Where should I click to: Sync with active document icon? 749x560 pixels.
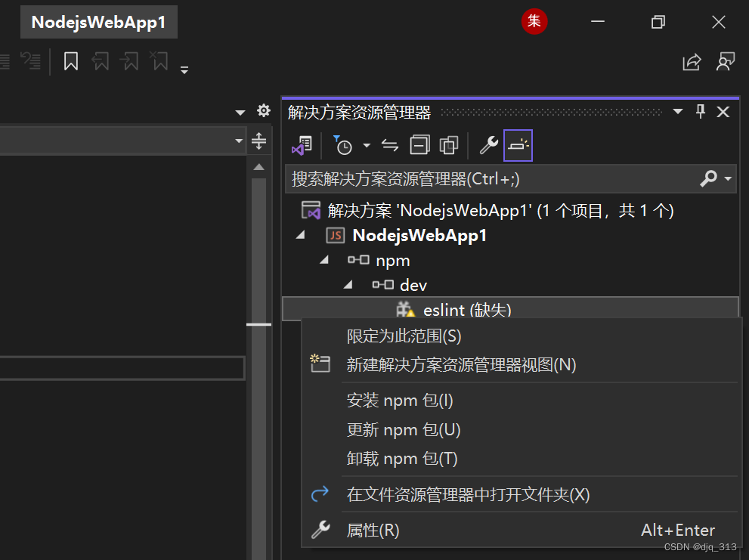point(390,145)
